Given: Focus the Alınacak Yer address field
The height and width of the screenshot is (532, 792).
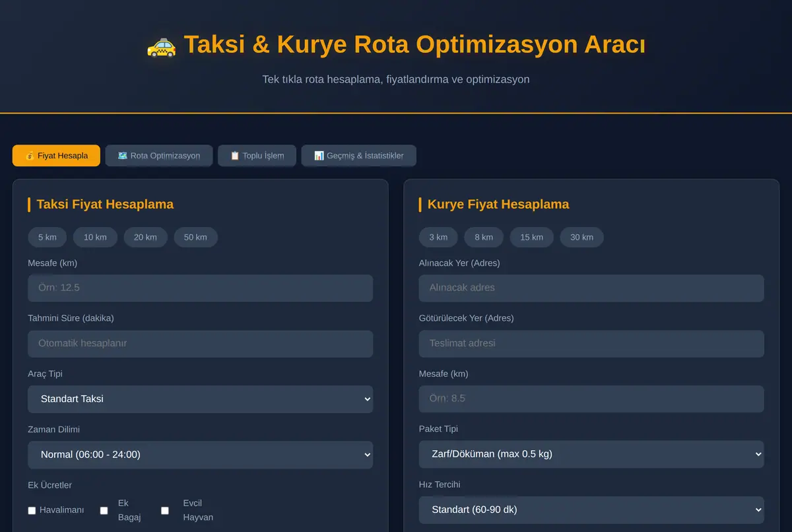Looking at the screenshot, I should pos(591,288).
